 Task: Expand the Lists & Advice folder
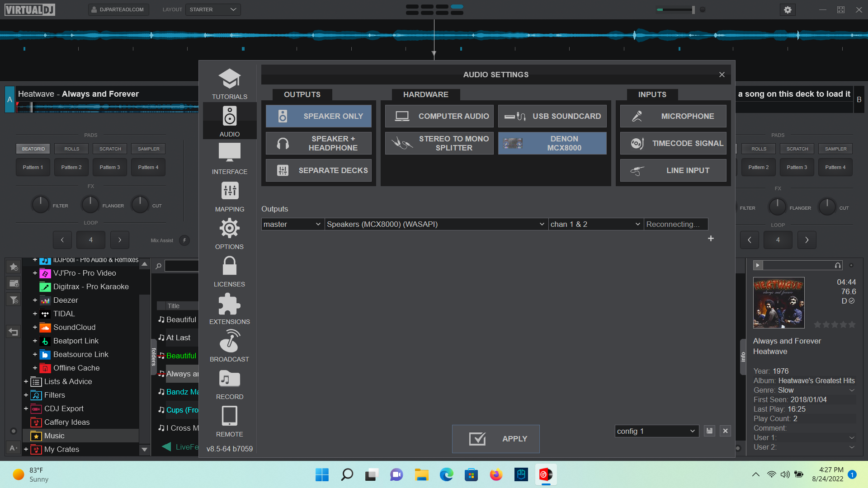tap(26, 381)
